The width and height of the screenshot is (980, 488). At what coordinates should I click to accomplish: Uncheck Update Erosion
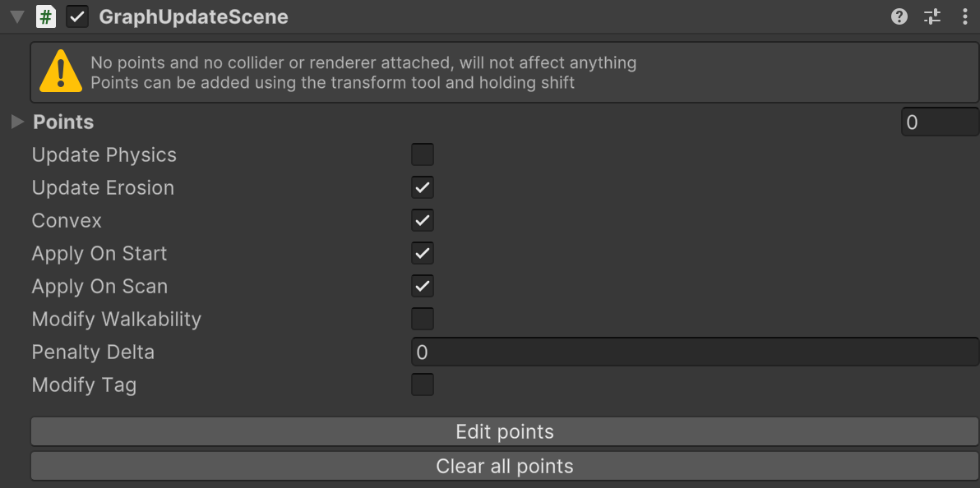click(x=423, y=187)
